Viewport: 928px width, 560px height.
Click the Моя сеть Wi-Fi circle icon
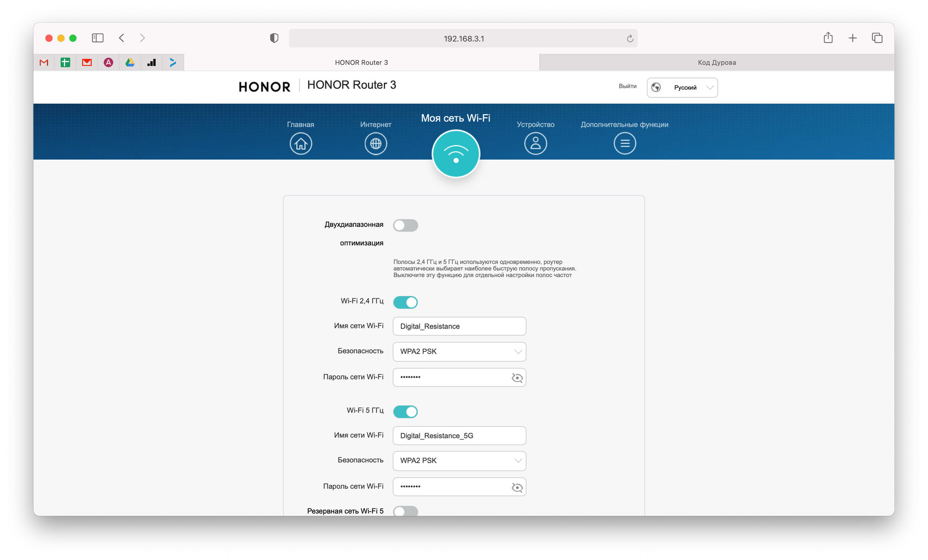coord(456,154)
